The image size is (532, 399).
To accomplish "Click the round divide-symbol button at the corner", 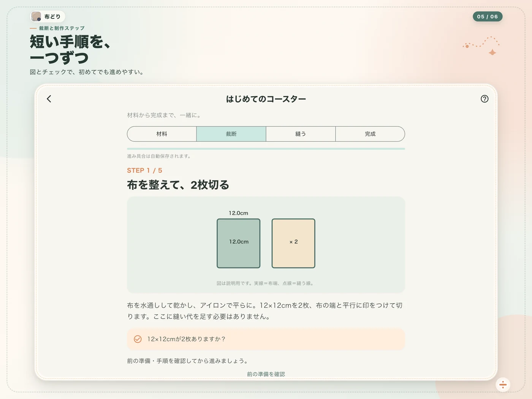I will click(503, 385).
